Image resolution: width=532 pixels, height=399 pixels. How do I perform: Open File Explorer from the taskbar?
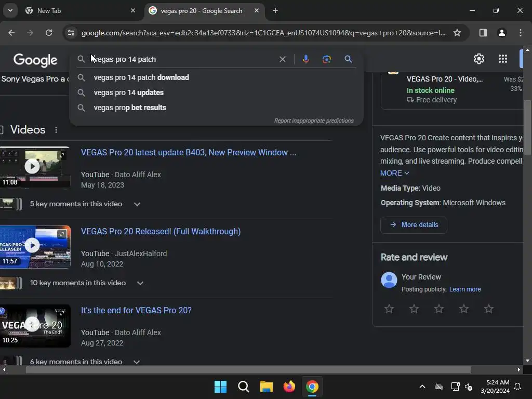(x=267, y=387)
